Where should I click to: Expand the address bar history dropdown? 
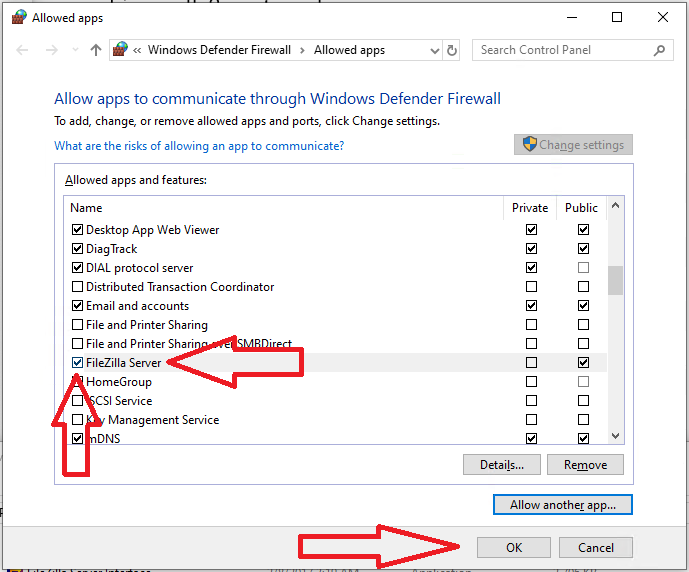pos(435,51)
